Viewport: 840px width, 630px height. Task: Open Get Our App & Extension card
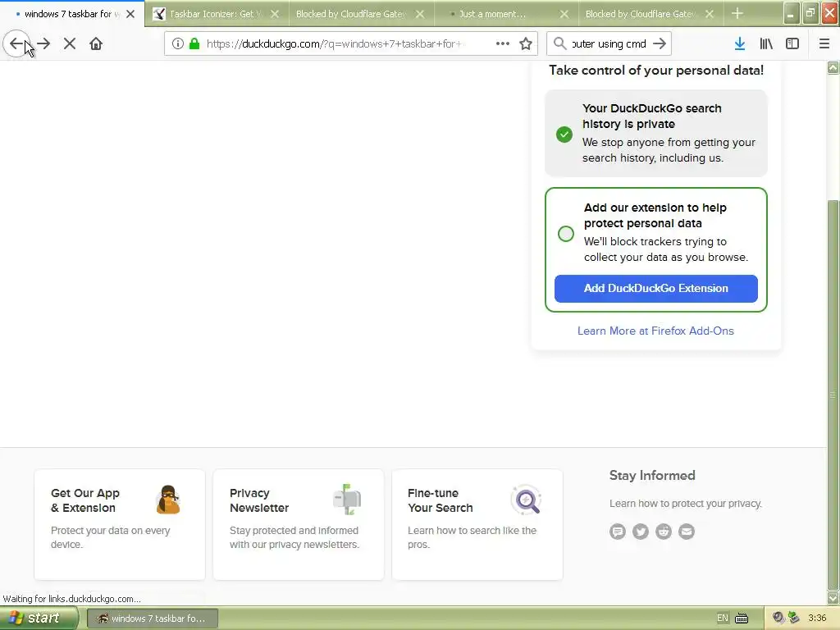tap(120, 524)
